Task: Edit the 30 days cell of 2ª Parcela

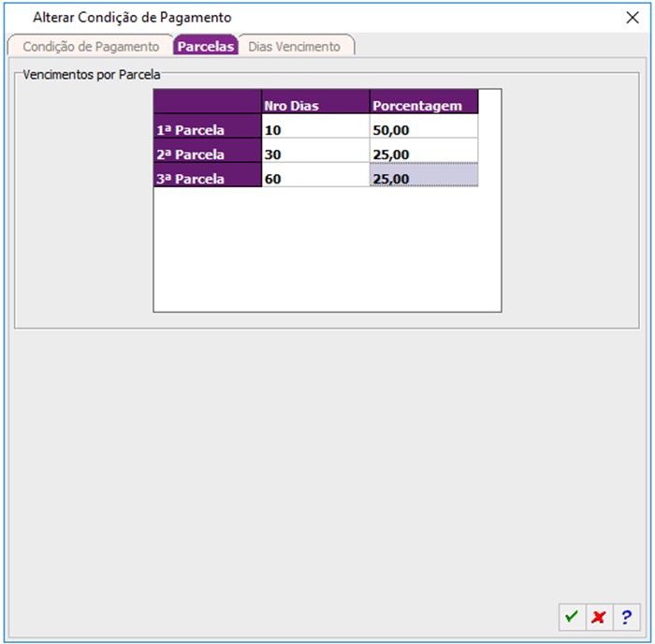Action: pos(316,151)
